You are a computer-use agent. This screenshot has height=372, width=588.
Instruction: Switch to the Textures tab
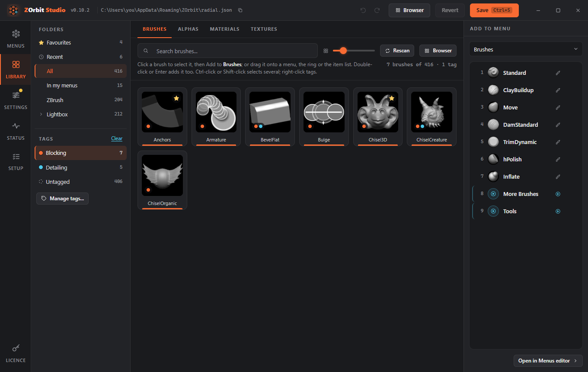[264, 29]
